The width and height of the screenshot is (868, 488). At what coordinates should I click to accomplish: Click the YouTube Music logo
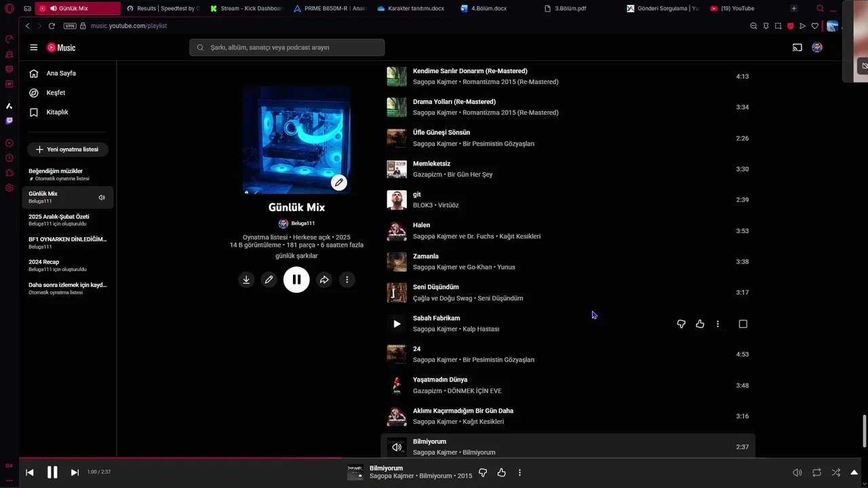pyautogui.click(x=61, y=47)
